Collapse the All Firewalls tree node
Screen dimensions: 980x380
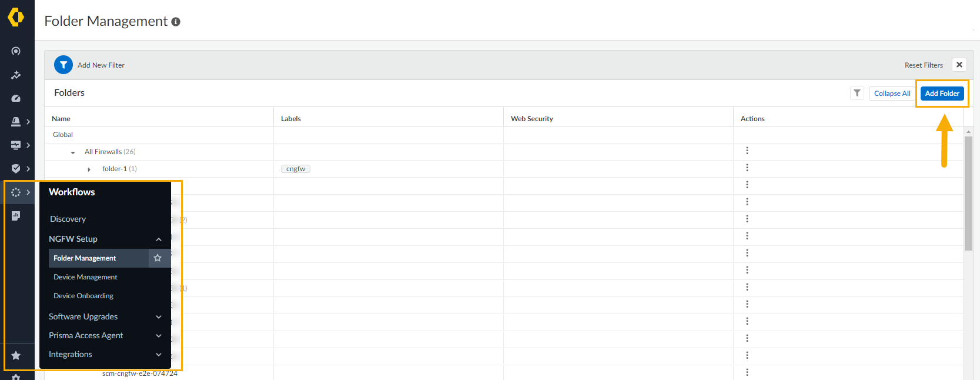coord(73,152)
